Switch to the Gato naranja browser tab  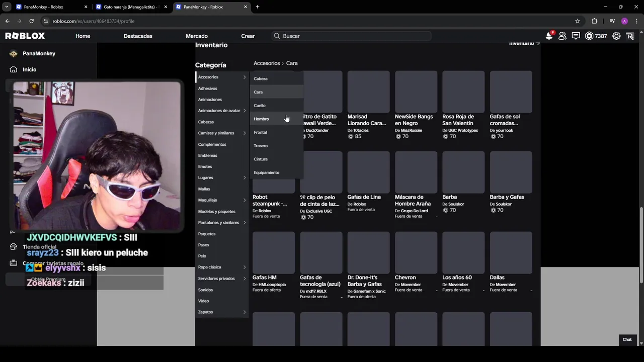[x=131, y=7]
